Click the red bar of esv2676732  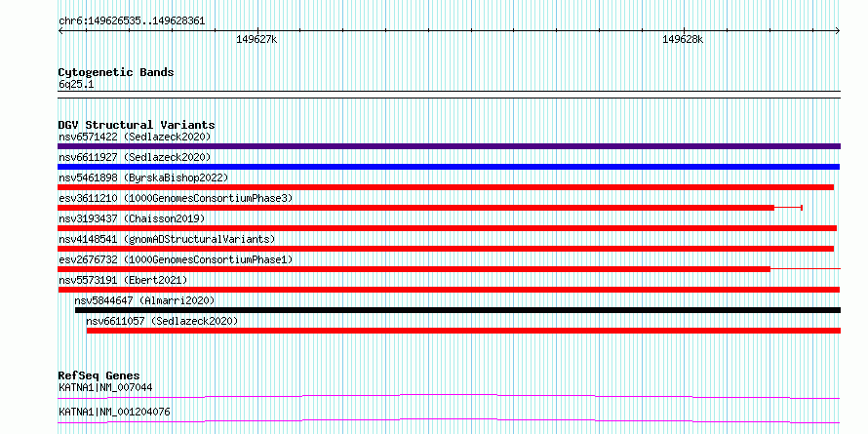(414, 269)
